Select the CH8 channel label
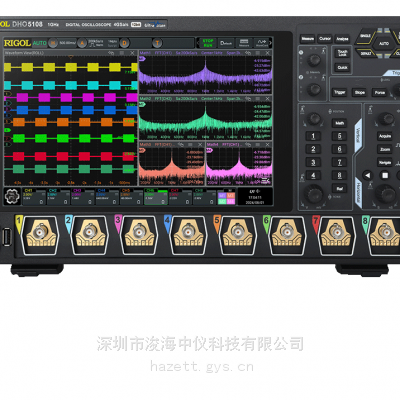This screenshot has height=400, width=400. coord(199,191)
